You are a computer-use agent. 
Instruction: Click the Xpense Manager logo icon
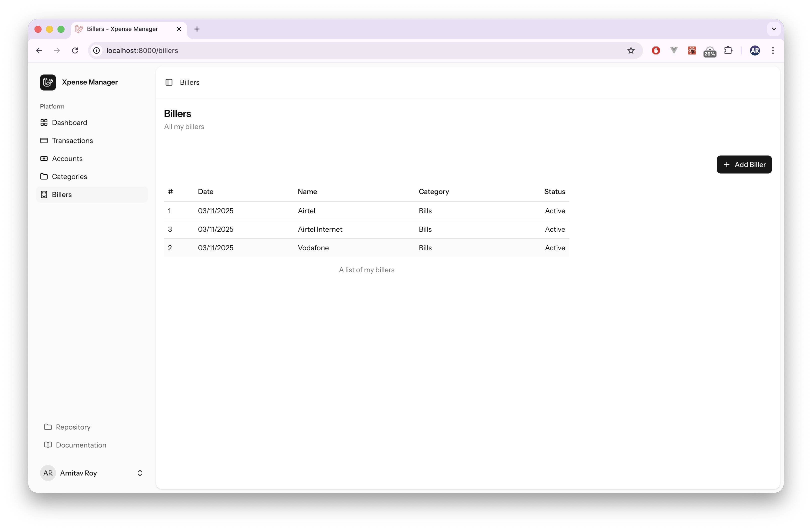tap(48, 82)
